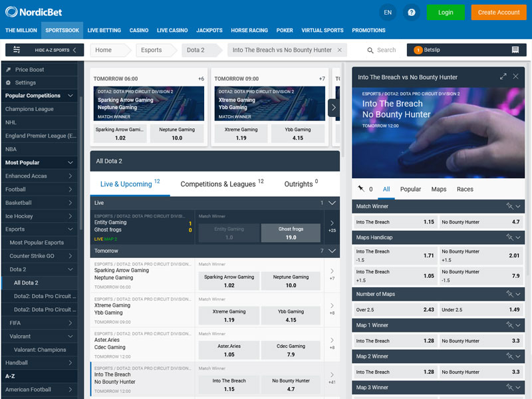Viewport: 532px width, 399px height.
Task: Collapse the Tomorrow matches section
Action: click(x=332, y=251)
